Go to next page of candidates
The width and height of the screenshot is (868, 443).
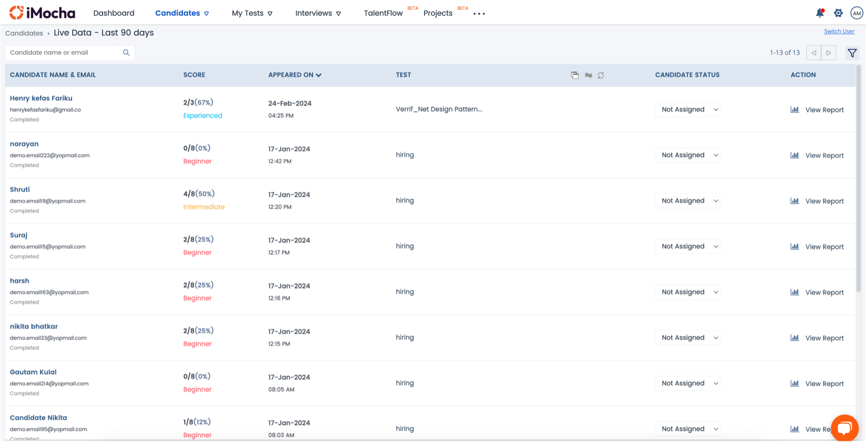[828, 53]
